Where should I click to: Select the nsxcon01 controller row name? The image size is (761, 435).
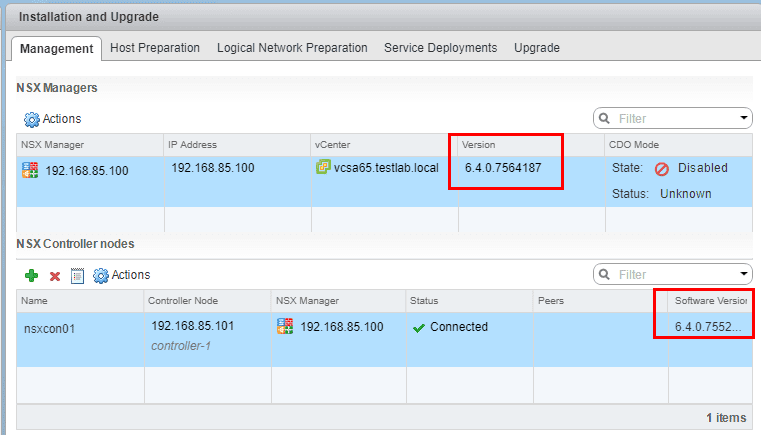(x=50, y=329)
